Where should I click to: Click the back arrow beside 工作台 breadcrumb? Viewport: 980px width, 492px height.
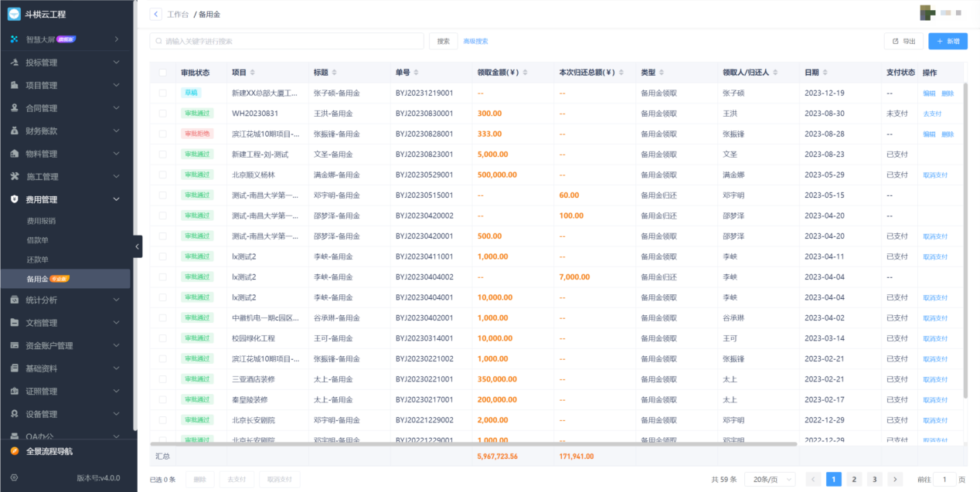[x=156, y=14]
